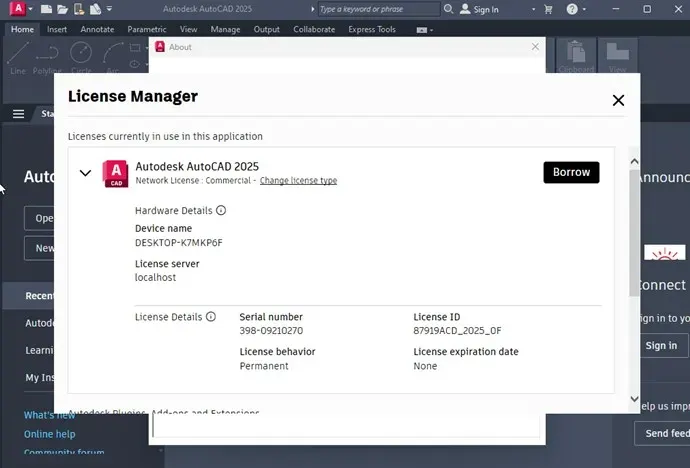Open the Insert ribbon tab
Viewport: 690px width, 468px height.
(x=57, y=29)
